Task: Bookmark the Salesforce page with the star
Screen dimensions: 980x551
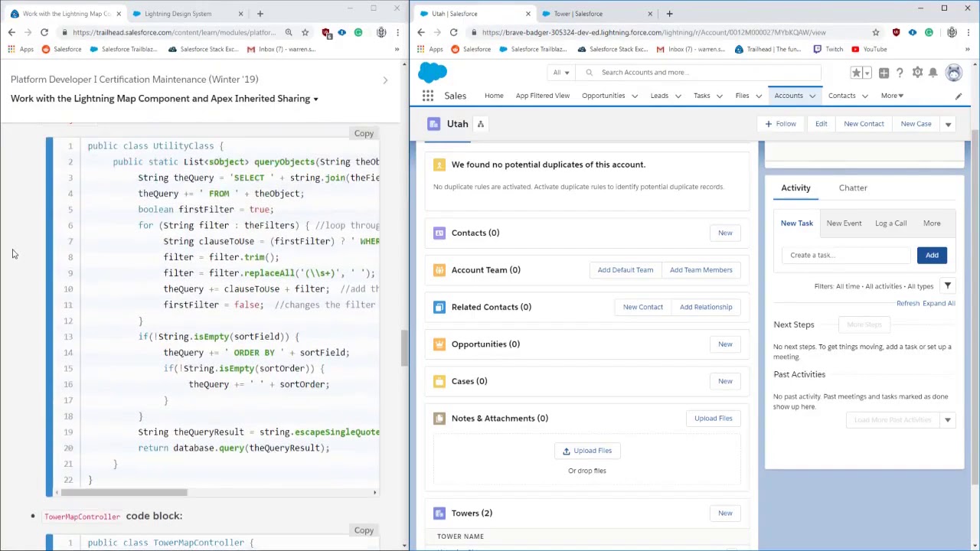Action: pyautogui.click(x=876, y=32)
